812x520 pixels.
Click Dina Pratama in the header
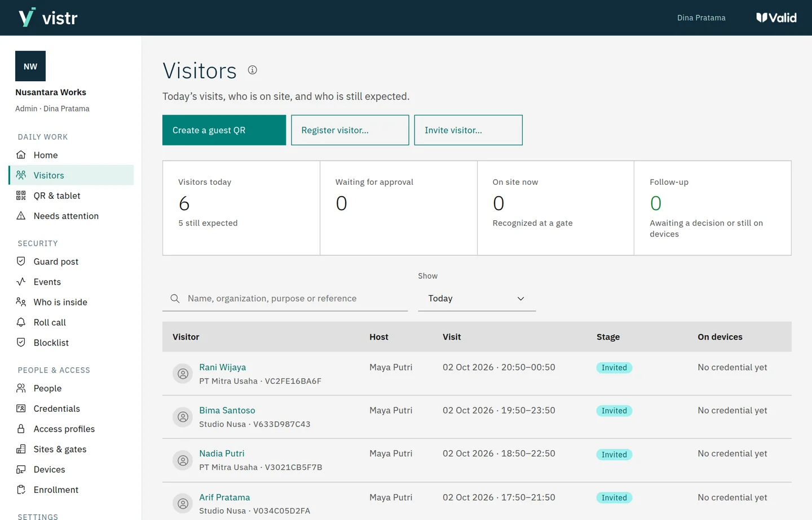point(701,18)
